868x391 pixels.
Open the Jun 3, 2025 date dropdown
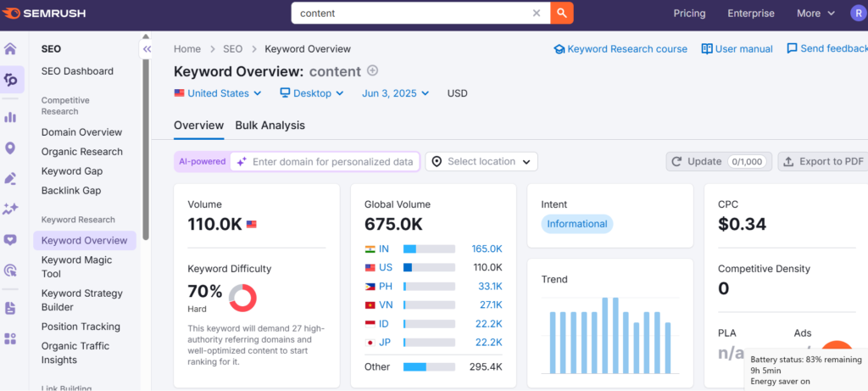pos(395,93)
